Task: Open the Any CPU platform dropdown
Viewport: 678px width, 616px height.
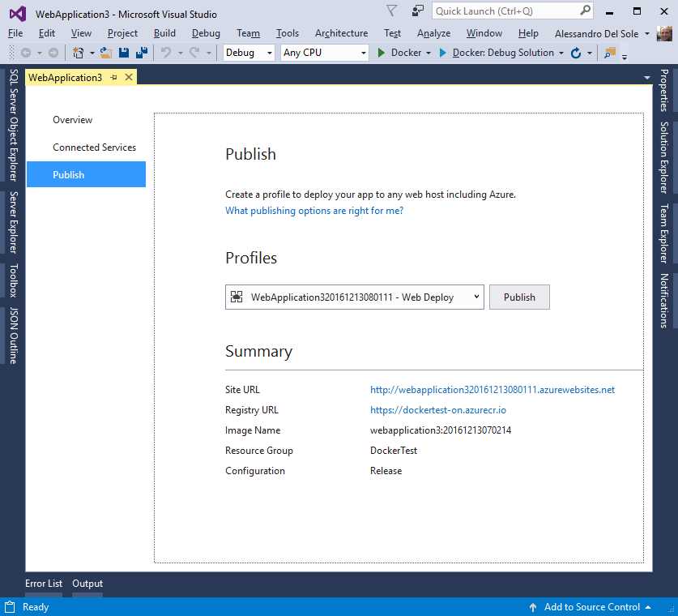Action: point(323,53)
